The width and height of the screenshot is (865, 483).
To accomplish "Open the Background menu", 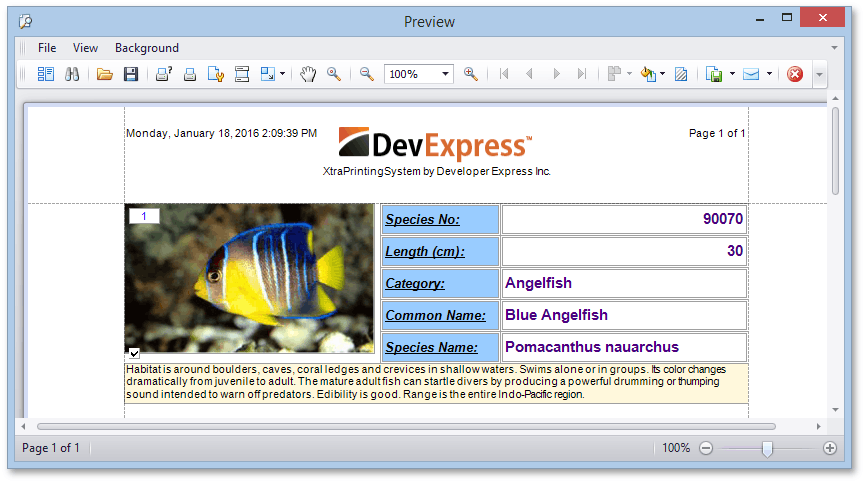I will [x=147, y=48].
